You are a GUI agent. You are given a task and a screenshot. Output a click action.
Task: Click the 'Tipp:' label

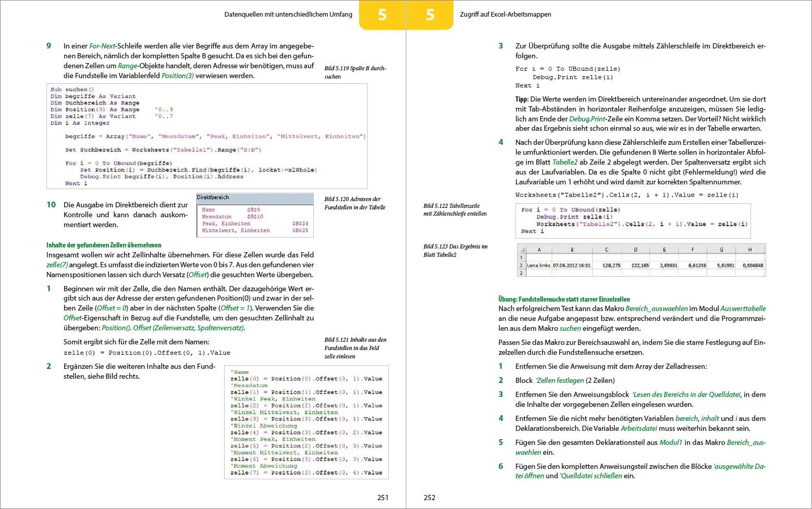[x=522, y=99]
